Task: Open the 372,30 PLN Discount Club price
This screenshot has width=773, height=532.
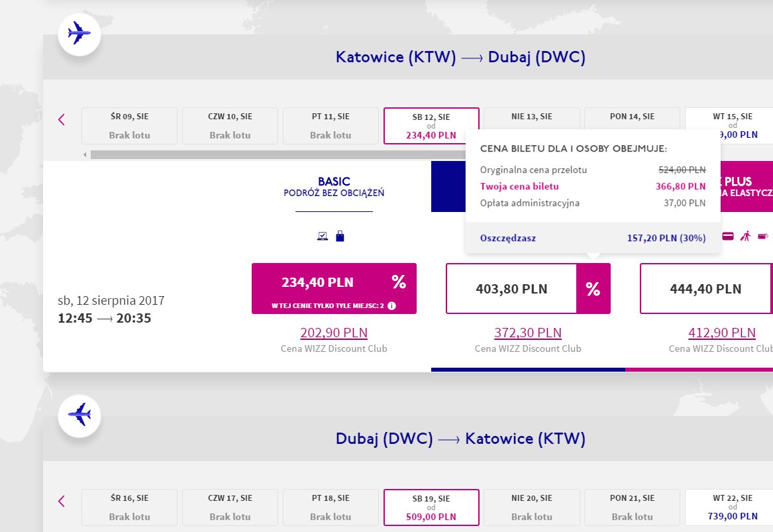Action: pos(528,333)
